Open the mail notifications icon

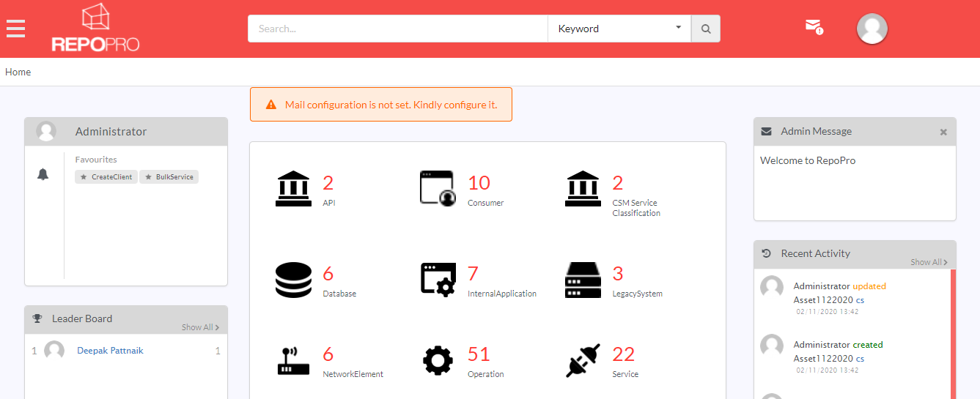(x=814, y=27)
